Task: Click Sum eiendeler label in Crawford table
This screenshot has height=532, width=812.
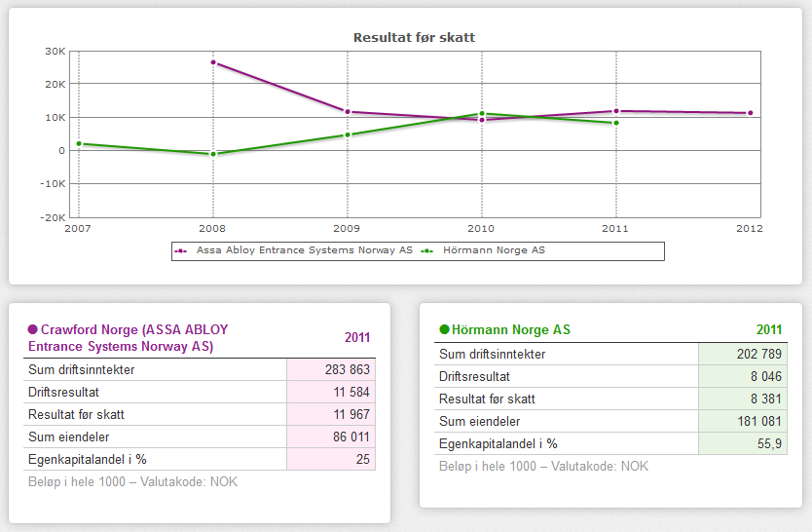Action: (68, 437)
